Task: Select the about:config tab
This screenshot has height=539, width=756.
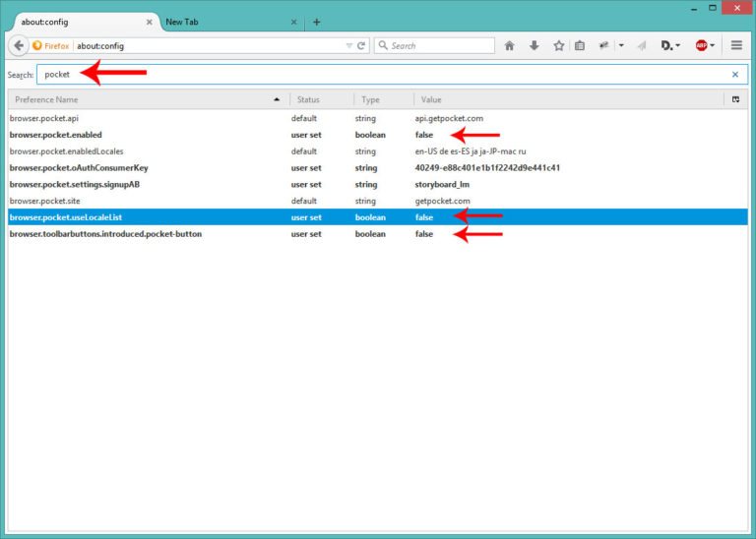Action: (80, 23)
